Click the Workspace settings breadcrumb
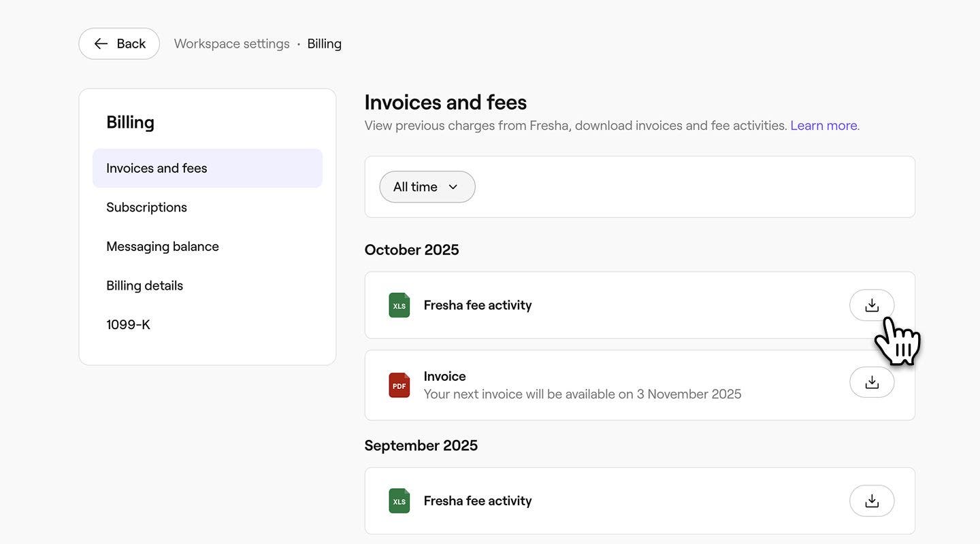 pos(231,44)
